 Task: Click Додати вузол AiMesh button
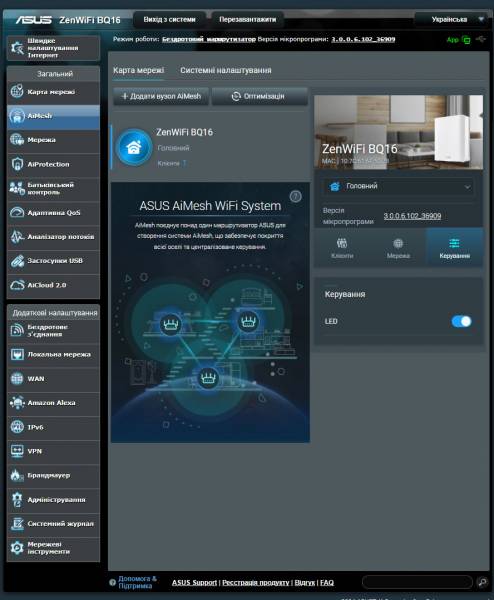[161, 96]
